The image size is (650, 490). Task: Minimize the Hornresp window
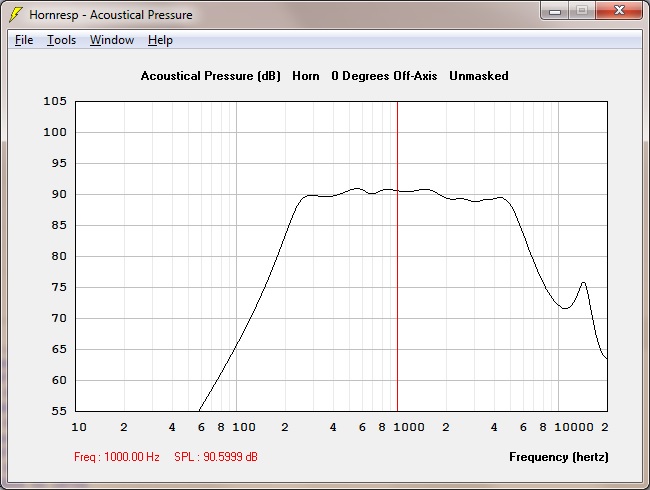click(555, 10)
